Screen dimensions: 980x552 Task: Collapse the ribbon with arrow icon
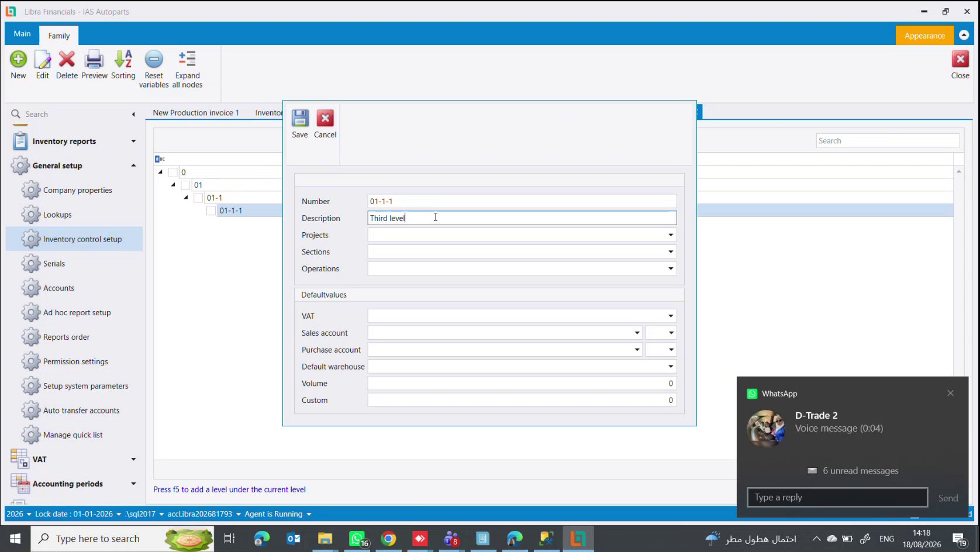(964, 35)
